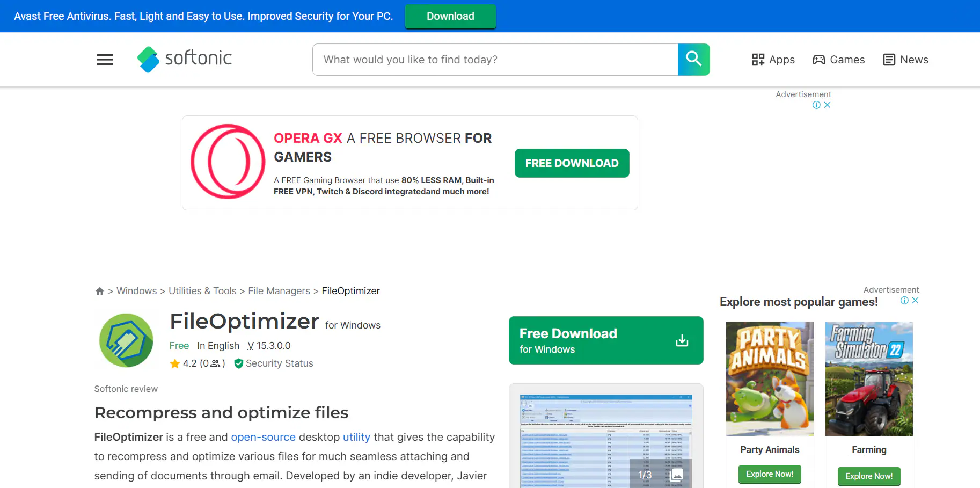Click the games ad info icon
The height and width of the screenshot is (488, 980).
904,301
